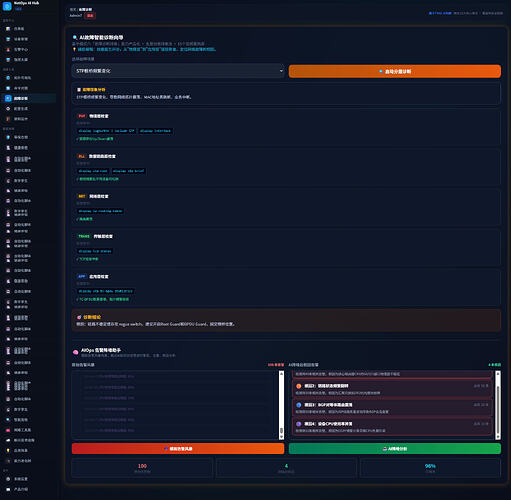The width and height of the screenshot is (511, 500).
Task: Click the red generate alarm storm button
Action: pyautogui.click(x=178, y=449)
